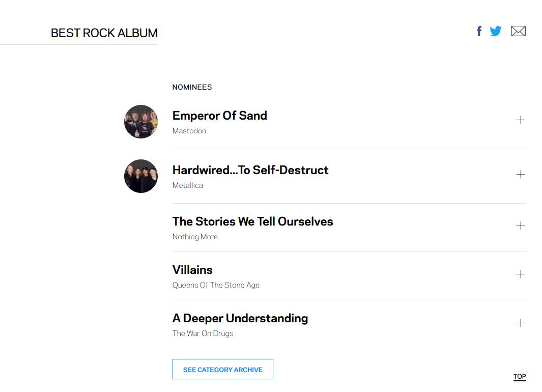542x392 pixels.
Task: Expand Hardwired...To Self-Destruct plus icon
Action: [x=520, y=175]
